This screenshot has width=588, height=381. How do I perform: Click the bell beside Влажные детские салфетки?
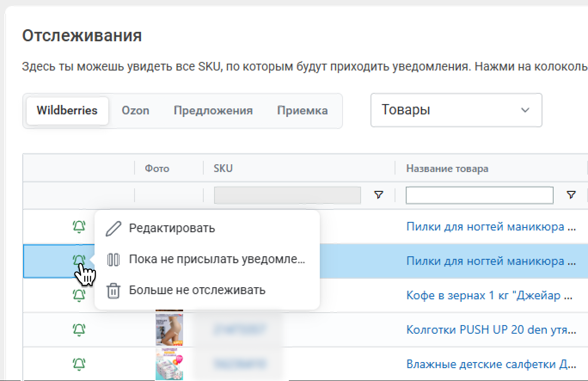tap(79, 364)
